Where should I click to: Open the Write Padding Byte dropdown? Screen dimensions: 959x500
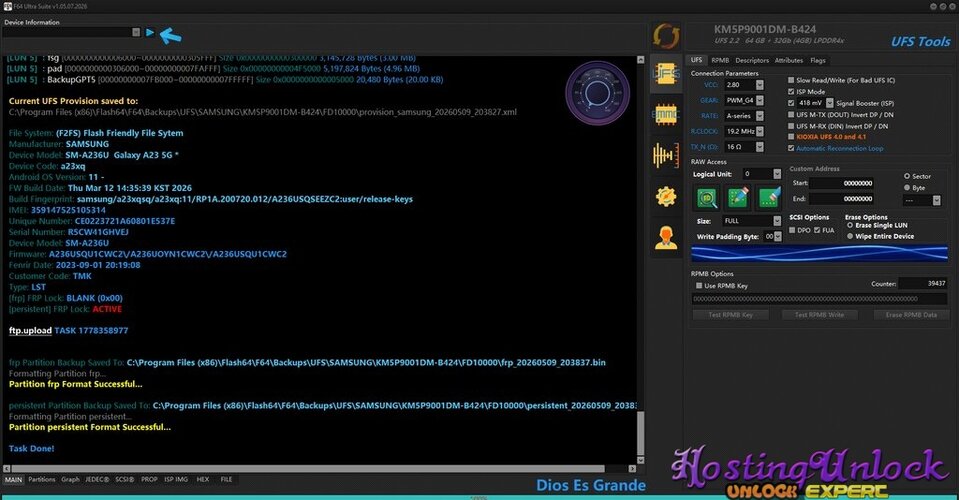click(778, 237)
